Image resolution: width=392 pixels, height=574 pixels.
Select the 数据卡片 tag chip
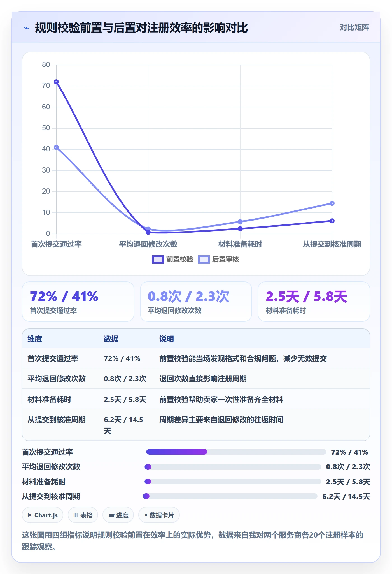pos(159,515)
